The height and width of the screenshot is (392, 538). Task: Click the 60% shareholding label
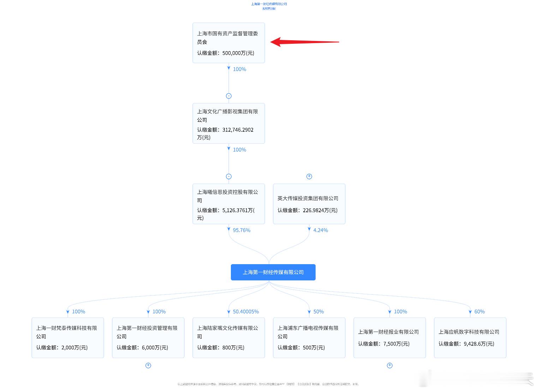(479, 312)
